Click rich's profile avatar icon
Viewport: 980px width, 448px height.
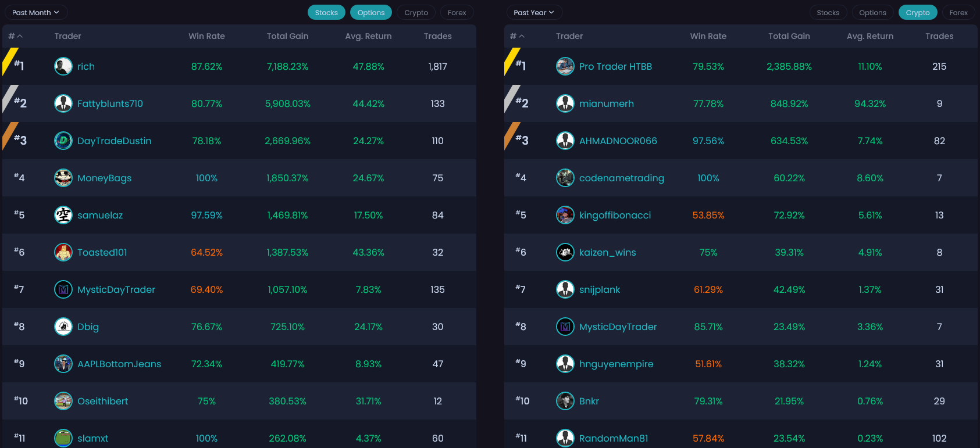(x=63, y=66)
